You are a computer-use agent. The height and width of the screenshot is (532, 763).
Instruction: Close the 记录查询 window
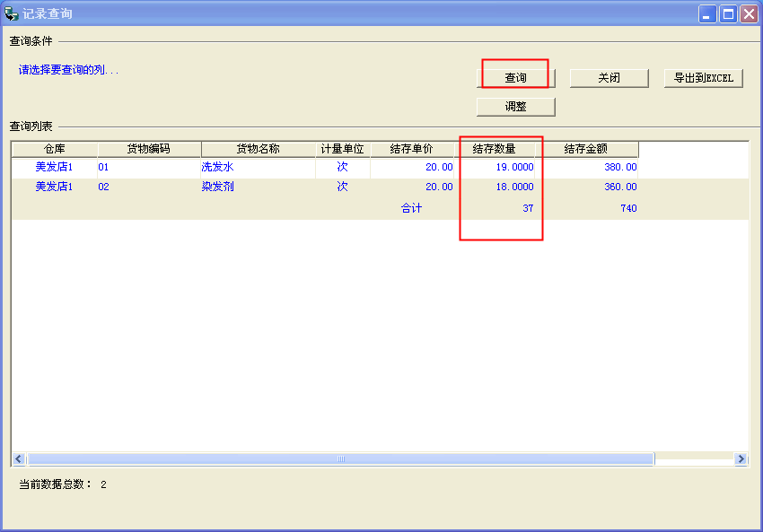click(750, 13)
